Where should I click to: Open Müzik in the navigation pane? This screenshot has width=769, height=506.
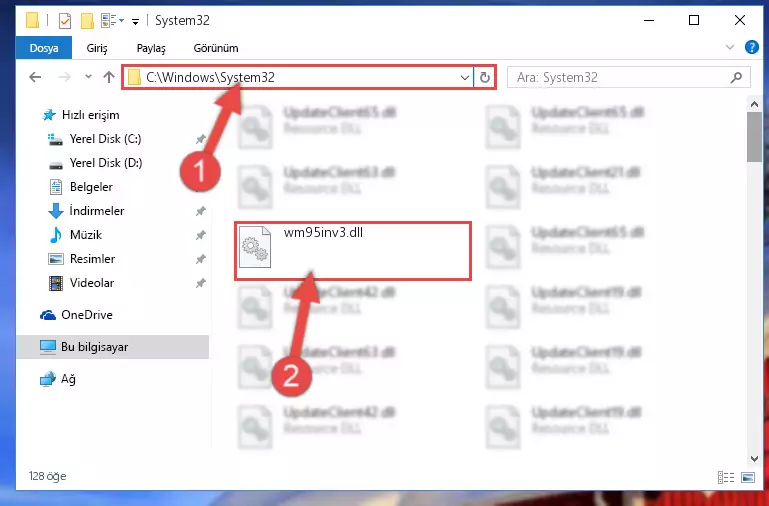[85, 235]
